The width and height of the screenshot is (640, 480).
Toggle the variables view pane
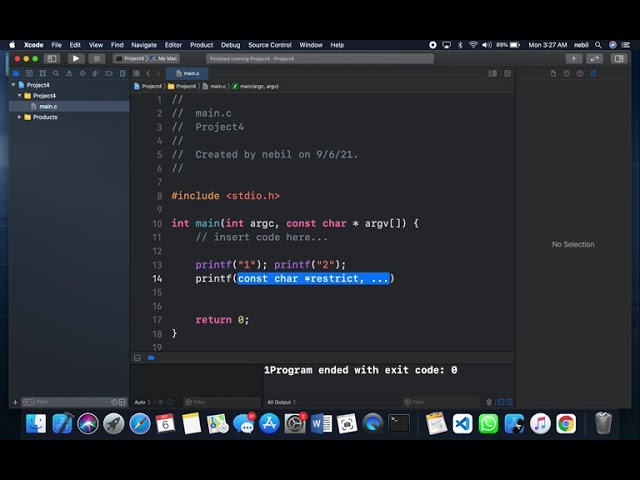501,402
